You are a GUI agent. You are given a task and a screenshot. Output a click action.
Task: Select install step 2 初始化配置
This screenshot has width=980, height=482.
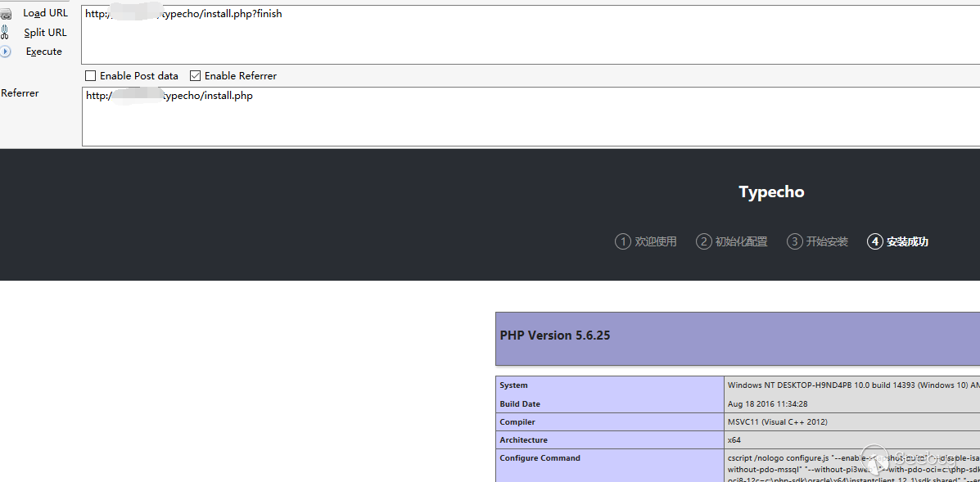(x=731, y=241)
